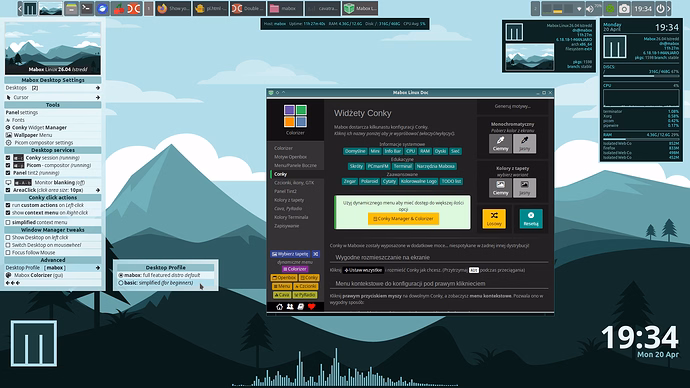The image size is (690, 388).
Task: Enable Switch Desktop on mousewheel
Action: coord(8,245)
